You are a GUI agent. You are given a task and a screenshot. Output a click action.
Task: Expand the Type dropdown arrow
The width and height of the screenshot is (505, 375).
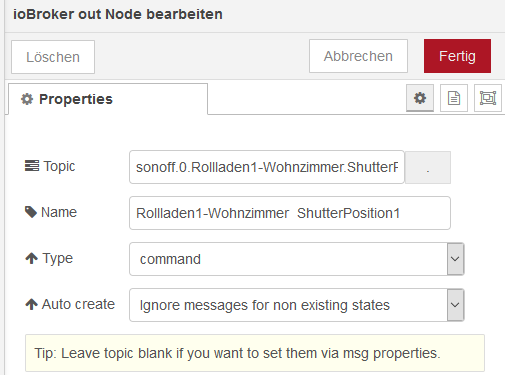(x=455, y=259)
